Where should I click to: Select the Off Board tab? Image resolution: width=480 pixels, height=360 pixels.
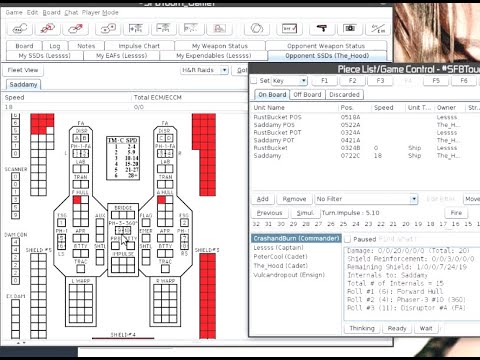[307, 95]
